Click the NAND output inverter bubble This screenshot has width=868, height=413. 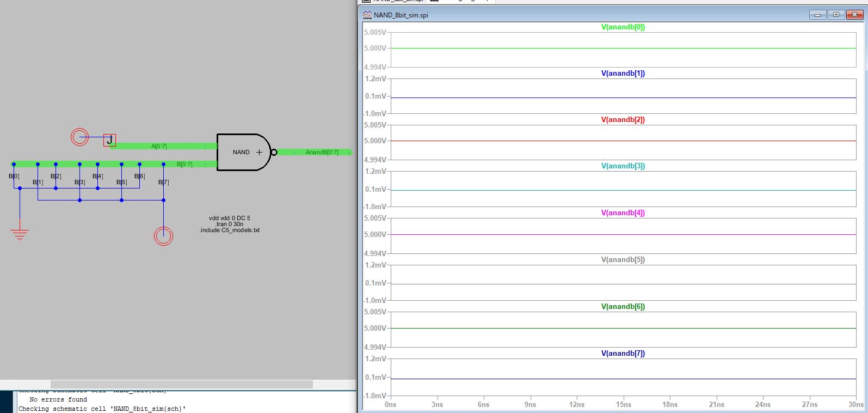[274, 152]
